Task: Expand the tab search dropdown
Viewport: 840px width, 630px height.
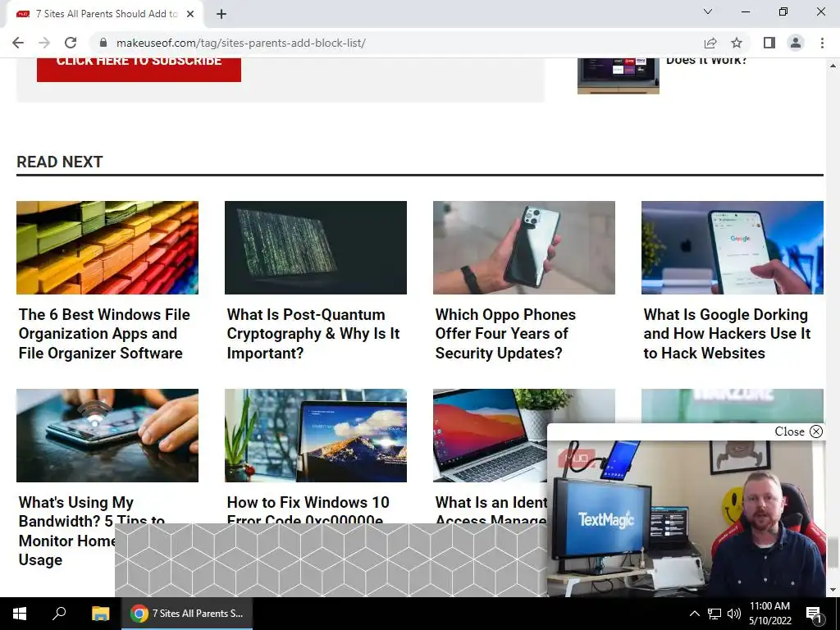Action: [708, 11]
